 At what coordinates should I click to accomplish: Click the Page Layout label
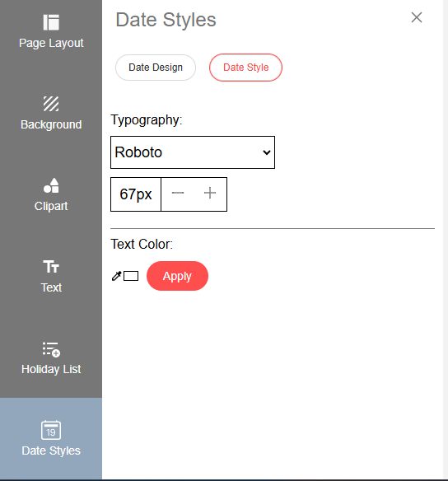(51, 44)
